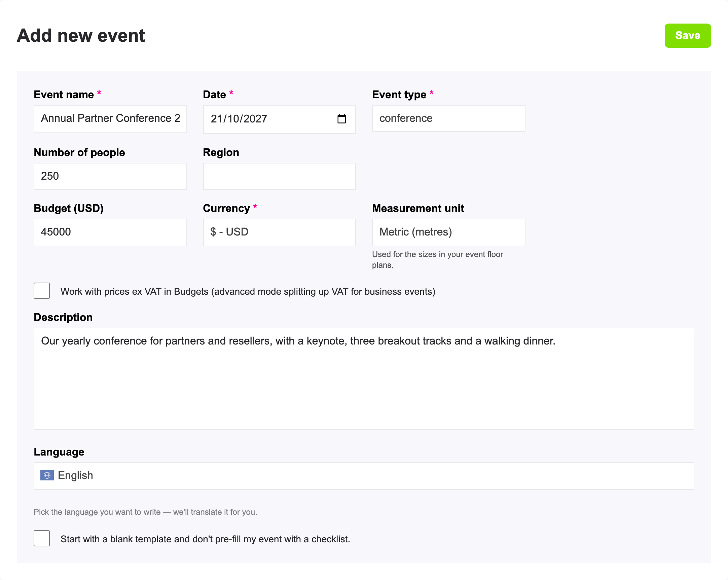Click the 'Date' label
The height and width of the screenshot is (580, 728).
tap(214, 95)
